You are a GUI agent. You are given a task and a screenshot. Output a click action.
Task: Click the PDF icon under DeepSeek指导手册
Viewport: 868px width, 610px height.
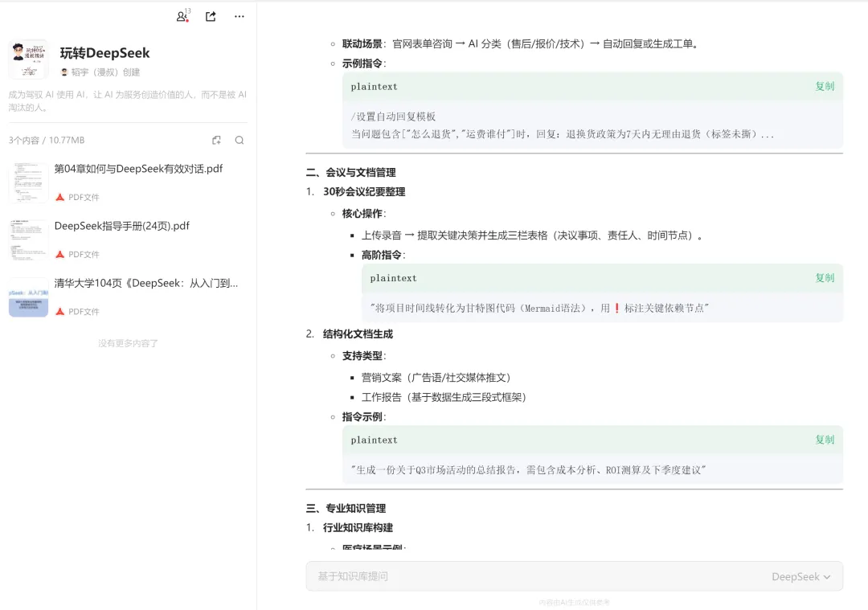[59, 254]
